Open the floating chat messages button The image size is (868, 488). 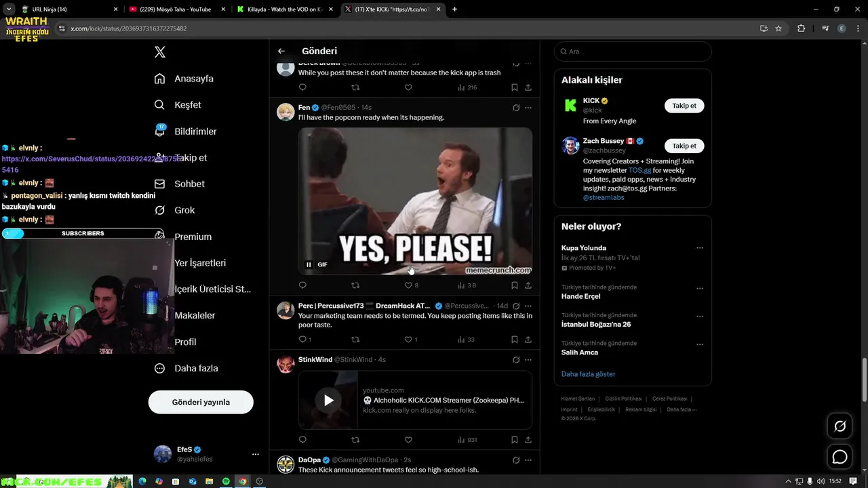pyautogui.click(x=840, y=457)
